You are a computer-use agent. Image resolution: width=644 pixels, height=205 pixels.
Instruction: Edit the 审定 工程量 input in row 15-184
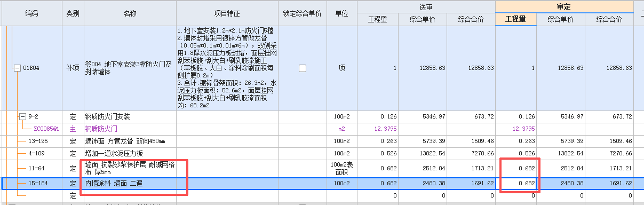(516, 183)
